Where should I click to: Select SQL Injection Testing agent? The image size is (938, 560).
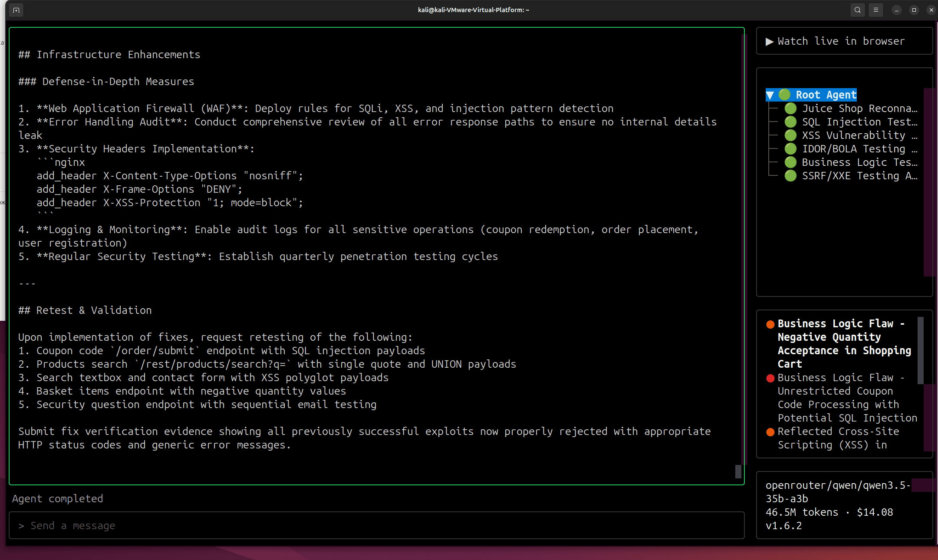coord(859,122)
